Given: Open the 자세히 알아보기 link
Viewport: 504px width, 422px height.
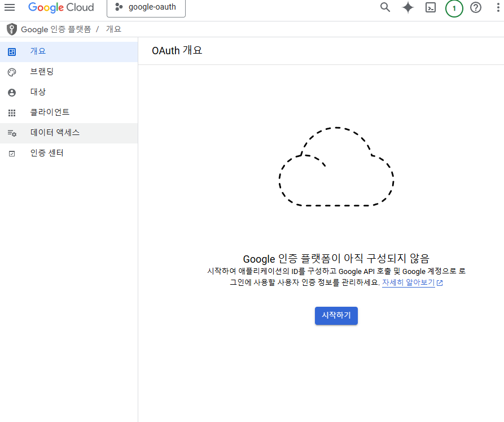Looking at the screenshot, I should pyautogui.click(x=408, y=282).
